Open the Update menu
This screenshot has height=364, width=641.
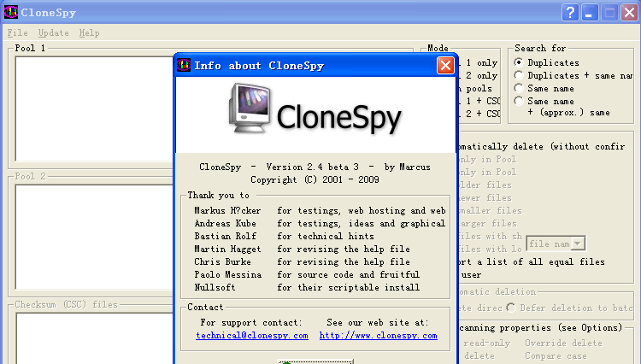[x=54, y=32]
